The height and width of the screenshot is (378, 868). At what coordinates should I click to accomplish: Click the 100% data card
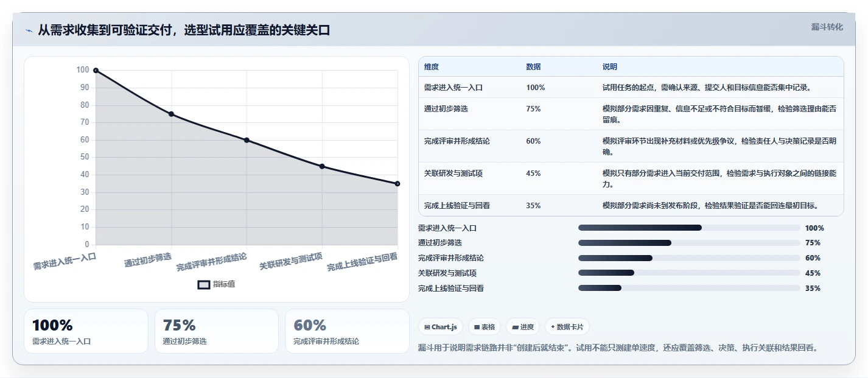click(x=86, y=331)
